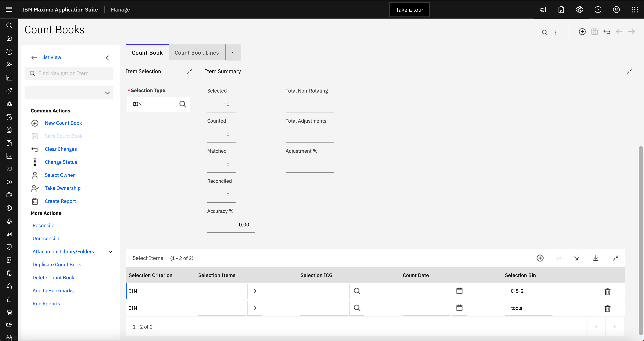Screen dimensions: 644x341
Task: Open the app switcher grid icon
Action: click(634, 10)
